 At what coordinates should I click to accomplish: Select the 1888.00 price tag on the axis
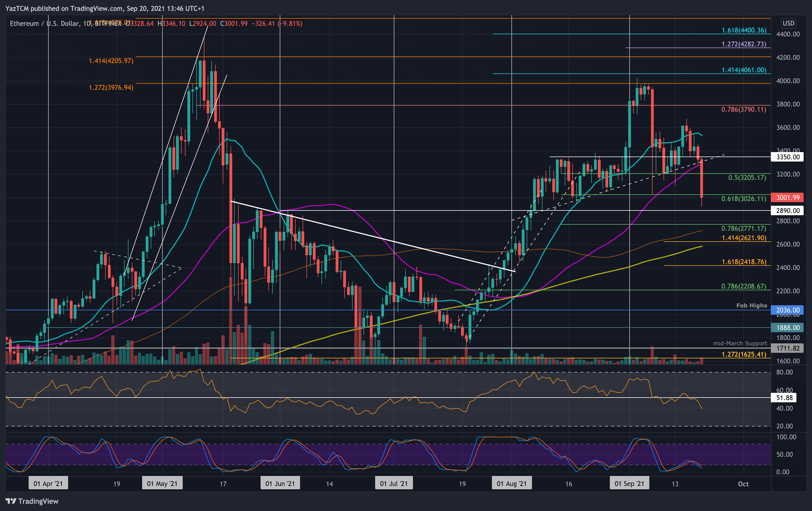787,328
